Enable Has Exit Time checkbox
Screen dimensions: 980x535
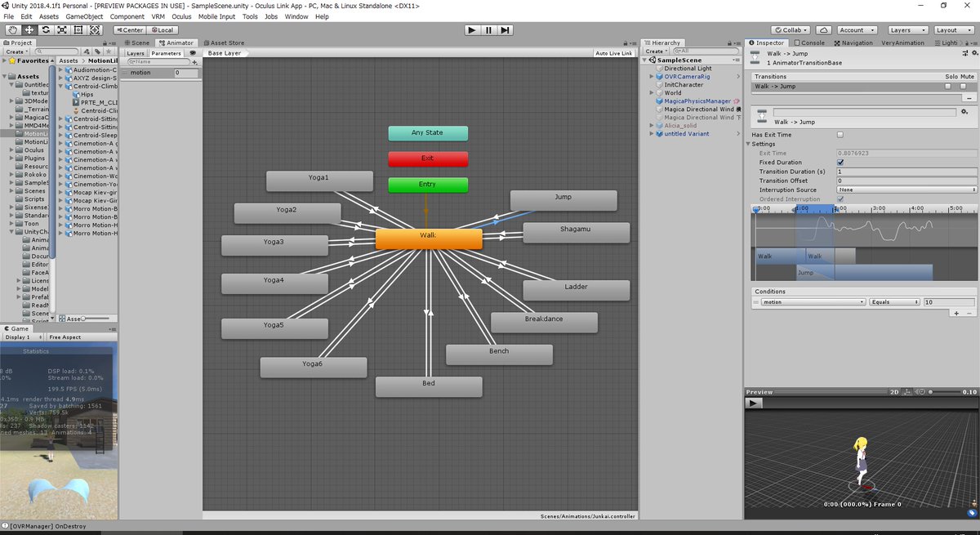coord(840,135)
